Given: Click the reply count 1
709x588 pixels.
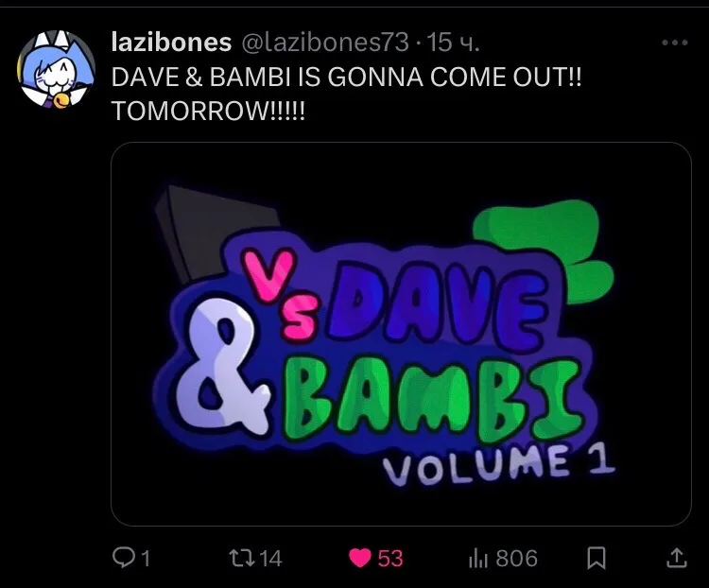Looking at the screenshot, I should tap(146, 559).
